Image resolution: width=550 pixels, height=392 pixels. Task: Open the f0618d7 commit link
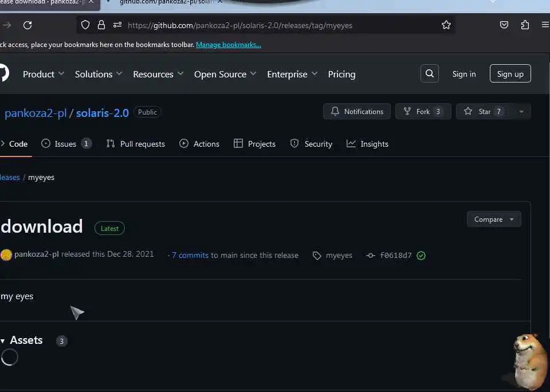coord(396,256)
